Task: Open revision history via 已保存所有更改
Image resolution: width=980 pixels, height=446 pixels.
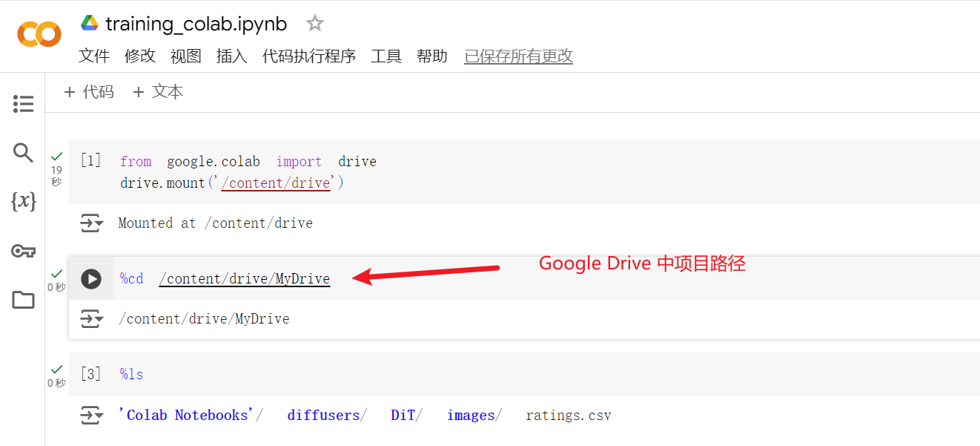Action: coord(518,56)
